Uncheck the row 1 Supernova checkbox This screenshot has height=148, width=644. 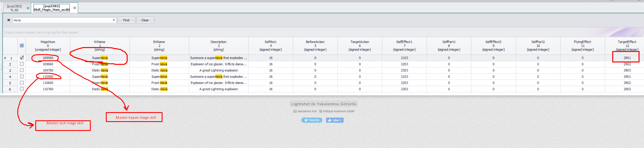coord(22,58)
